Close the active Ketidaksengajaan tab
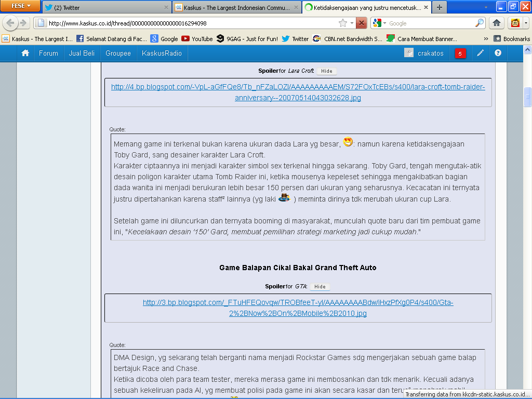 [426, 7]
